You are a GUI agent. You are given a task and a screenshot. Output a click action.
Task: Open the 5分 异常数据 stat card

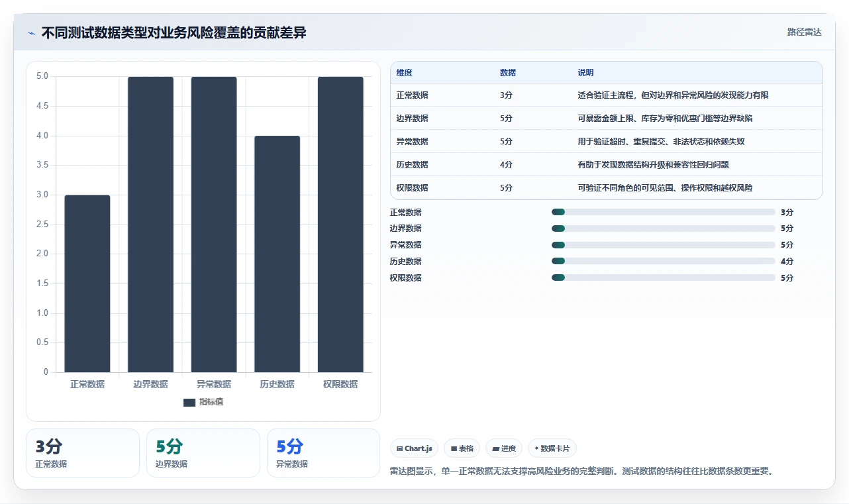tap(324, 453)
